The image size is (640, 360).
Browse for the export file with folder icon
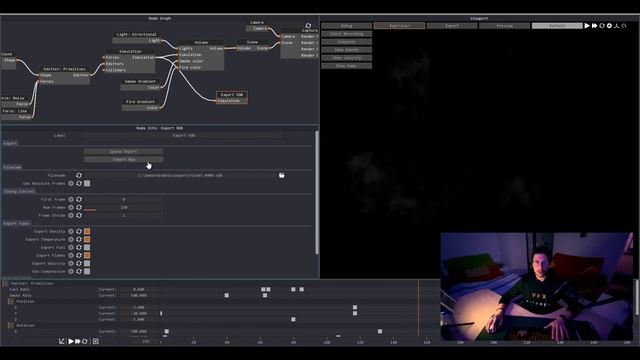[x=282, y=176]
